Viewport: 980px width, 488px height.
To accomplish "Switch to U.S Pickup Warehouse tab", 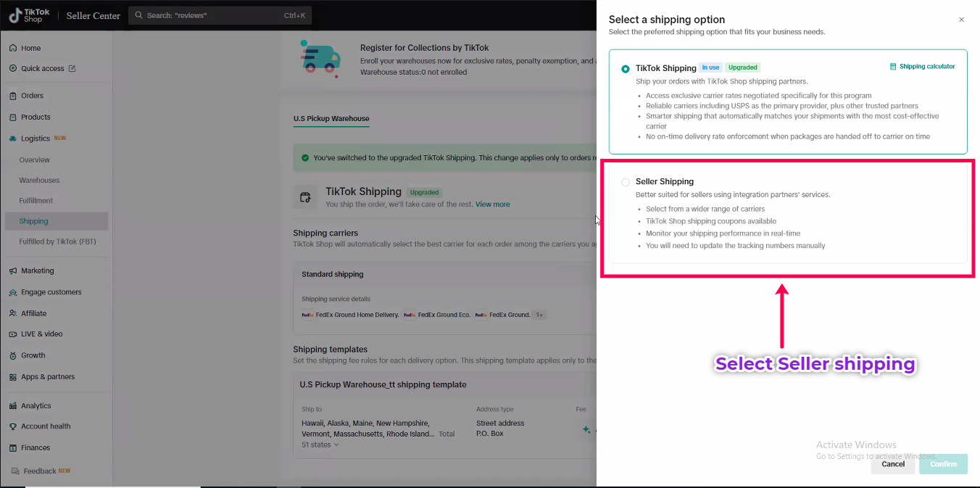I will coord(331,118).
